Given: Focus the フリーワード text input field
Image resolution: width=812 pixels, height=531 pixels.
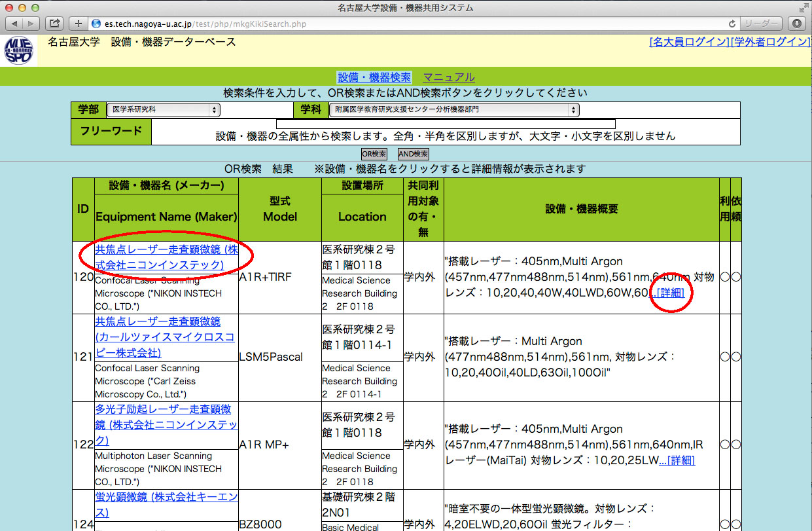Looking at the screenshot, I should coord(445,123).
